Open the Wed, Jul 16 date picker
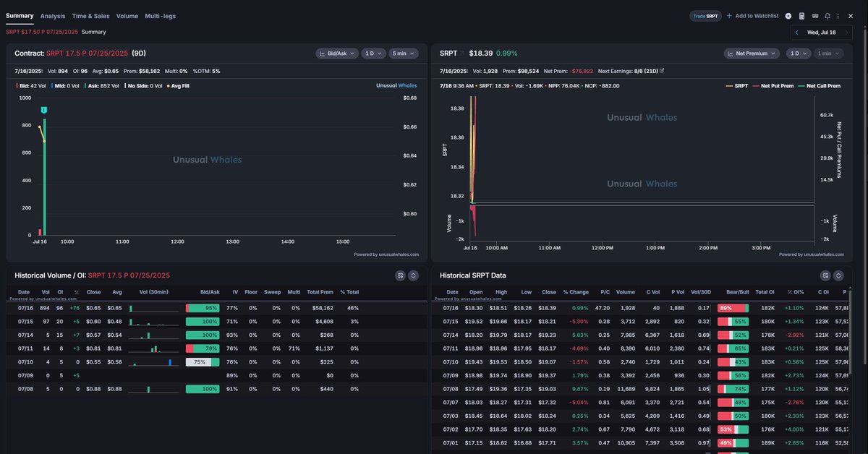This screenshot has width=868, height=454. (x=822, y=33)
